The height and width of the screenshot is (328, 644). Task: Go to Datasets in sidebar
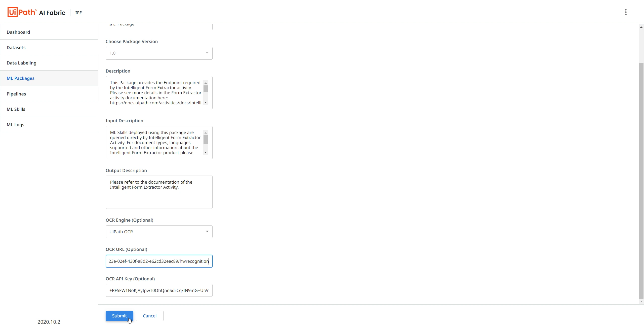coord(49,47)
